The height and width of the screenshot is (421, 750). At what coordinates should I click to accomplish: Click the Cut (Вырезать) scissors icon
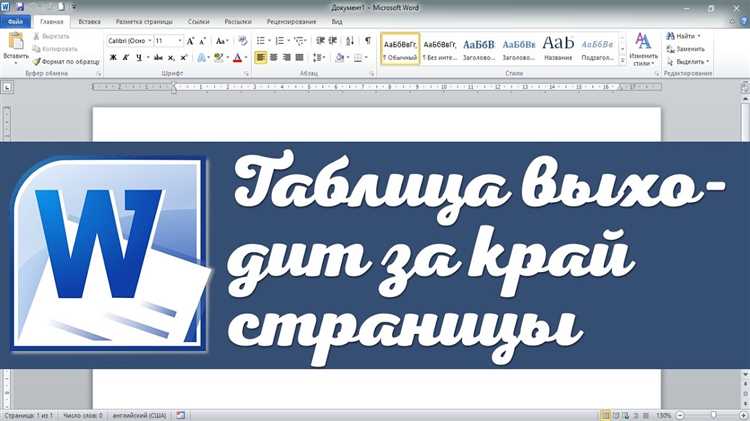pyautogui.click(x=36, y=36)
